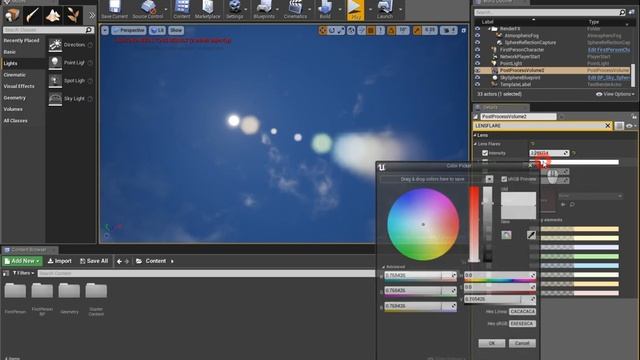This screenshot has height=360, width=640.
Task: Select the viewport rotate gizmo icon
Action: click(x=332, y=30)
